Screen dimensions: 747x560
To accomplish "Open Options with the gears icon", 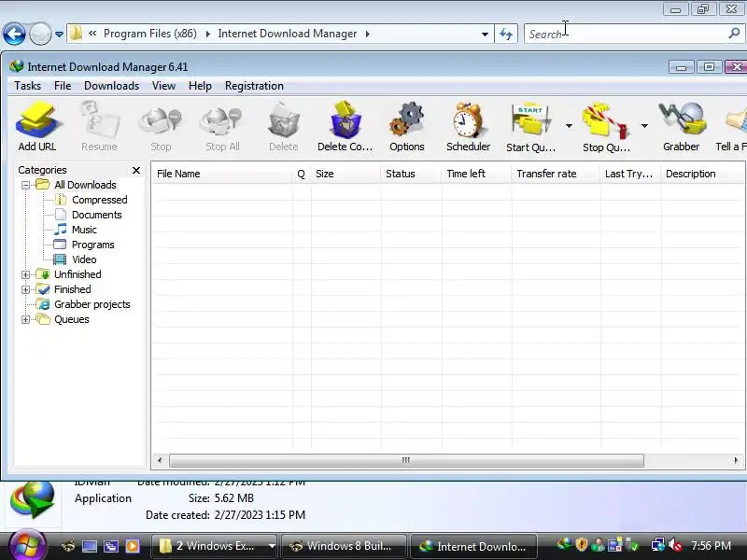I will pyautogui.click(x=407, y=126).
